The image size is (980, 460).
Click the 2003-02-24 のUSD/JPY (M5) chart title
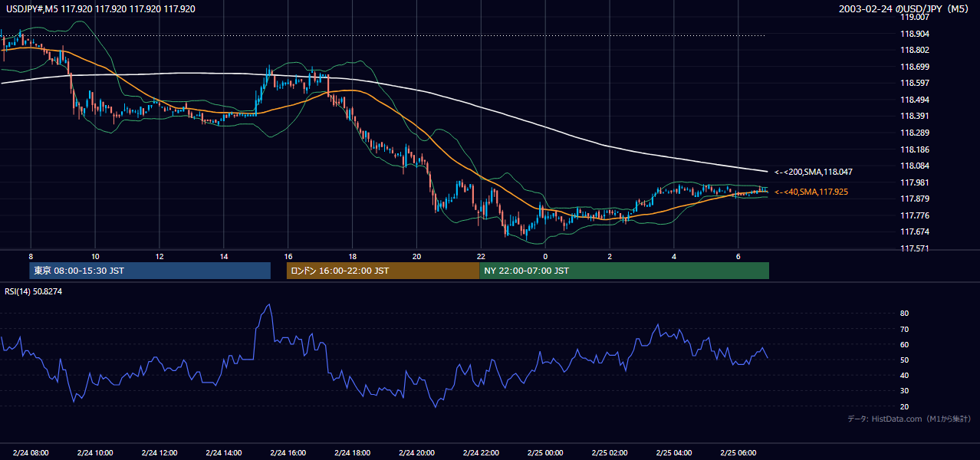tap(906, 9)
